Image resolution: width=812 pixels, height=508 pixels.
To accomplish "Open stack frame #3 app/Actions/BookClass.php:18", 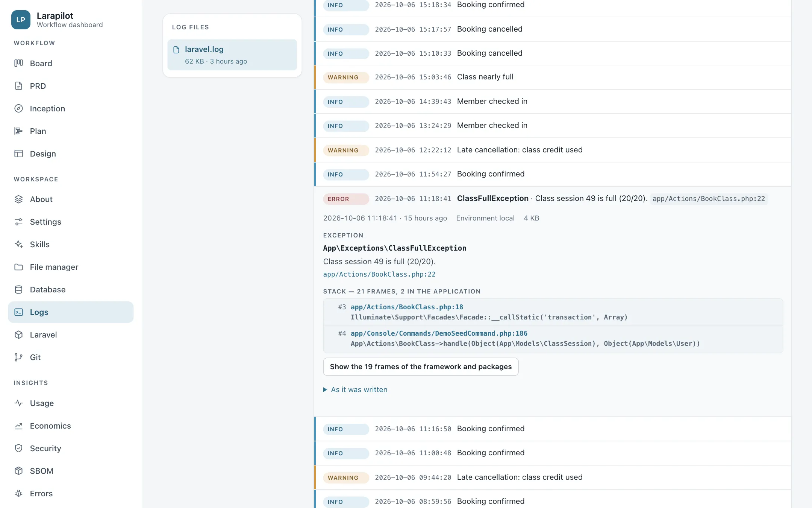I will (x=407, y=307).
